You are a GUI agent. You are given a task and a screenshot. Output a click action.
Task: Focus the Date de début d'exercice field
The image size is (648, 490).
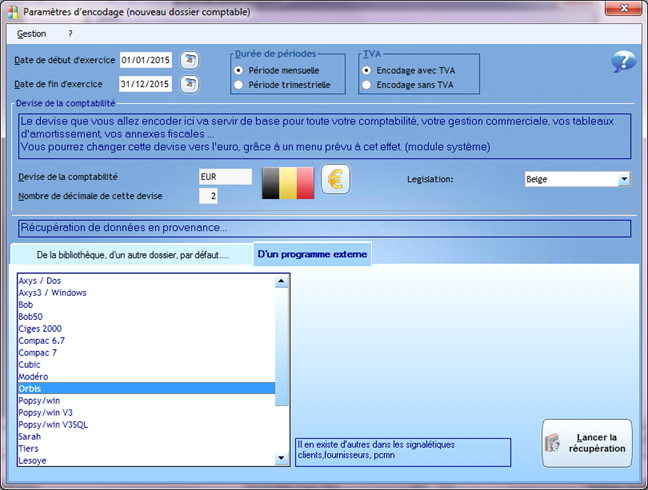[x=146, y=60]
